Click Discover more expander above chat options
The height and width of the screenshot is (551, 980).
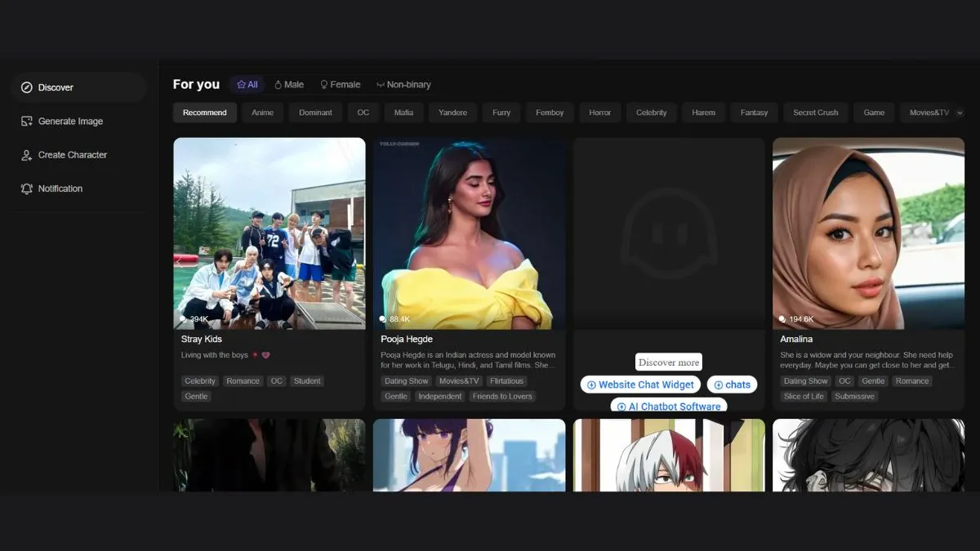(668, 362)
